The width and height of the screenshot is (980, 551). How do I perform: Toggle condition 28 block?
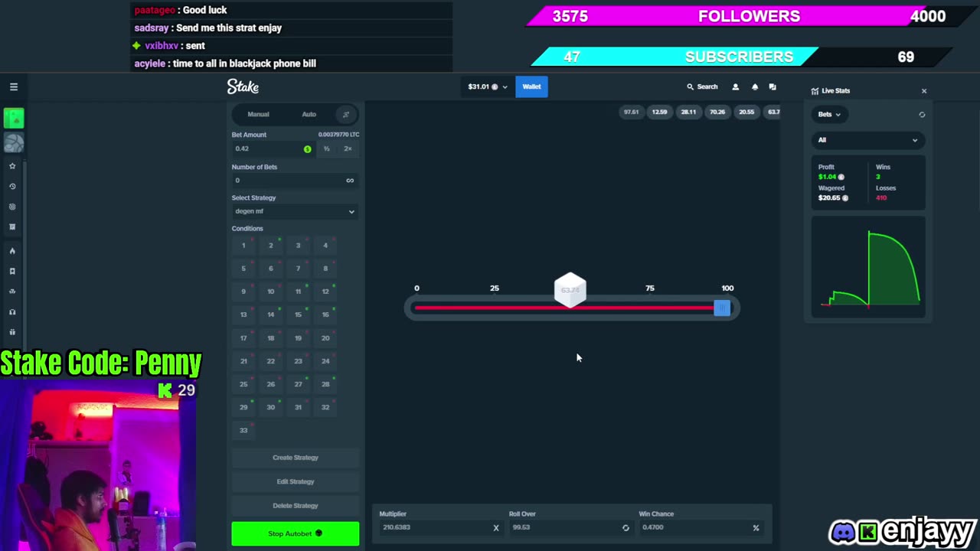pyautogui.click(x=325, y=384)
